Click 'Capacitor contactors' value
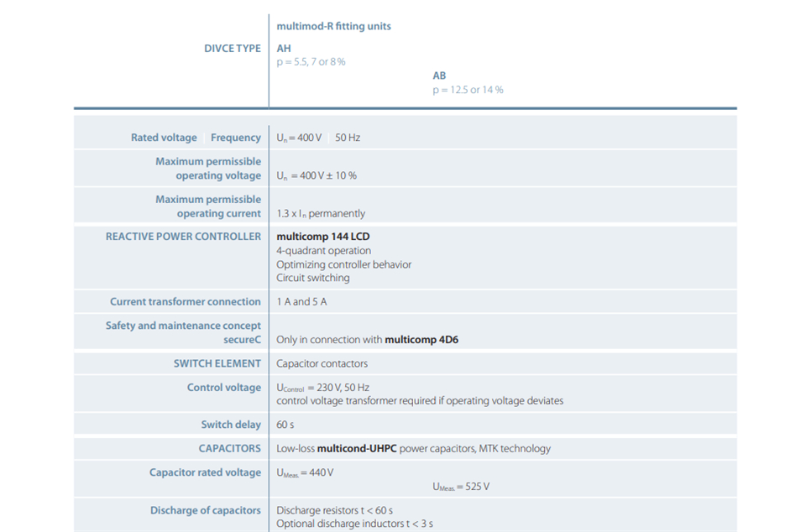This screenshot has width=806, height=532. coord(322,363)
